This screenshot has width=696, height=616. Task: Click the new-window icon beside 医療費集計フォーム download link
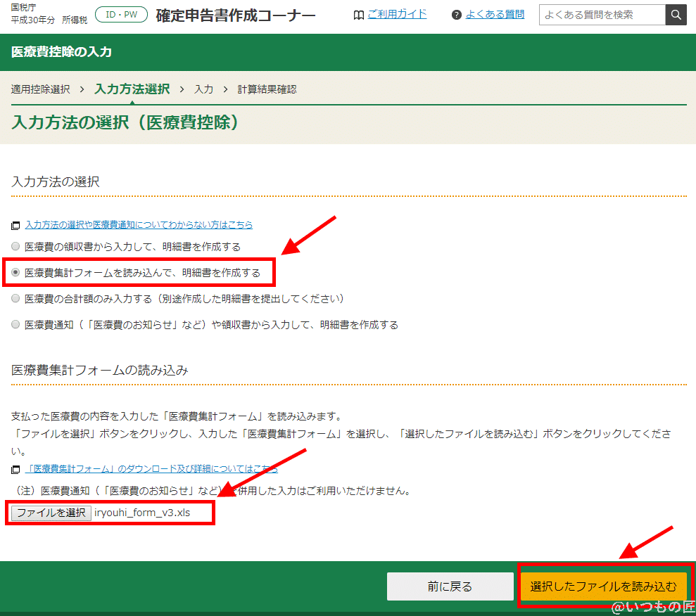pos(16,470)
